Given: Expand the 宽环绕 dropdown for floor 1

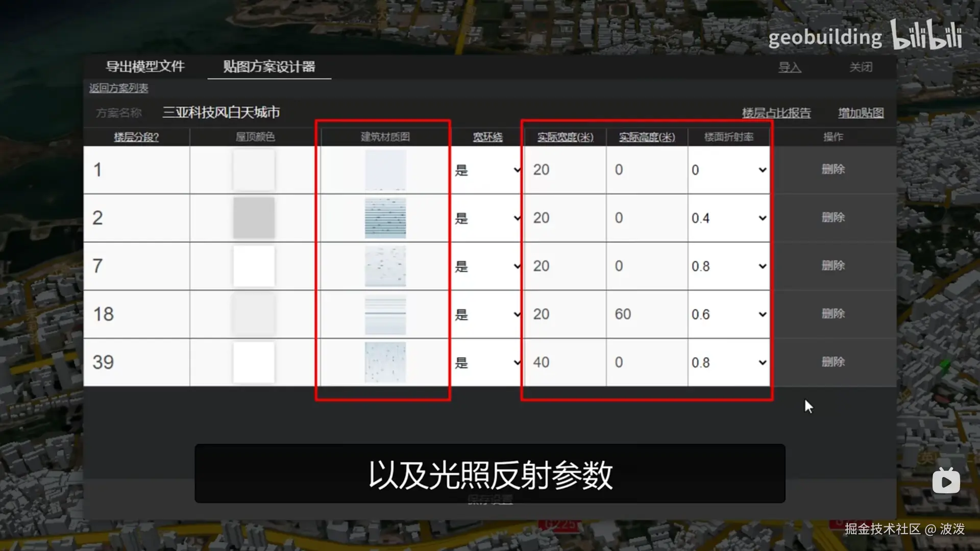Looking at the screenshot, I should [487, 170].
